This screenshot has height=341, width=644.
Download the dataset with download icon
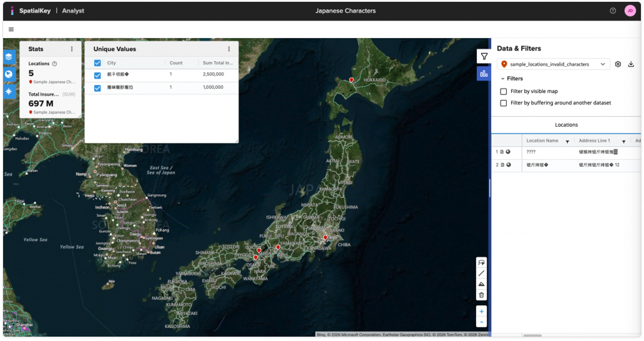point(631,64)
